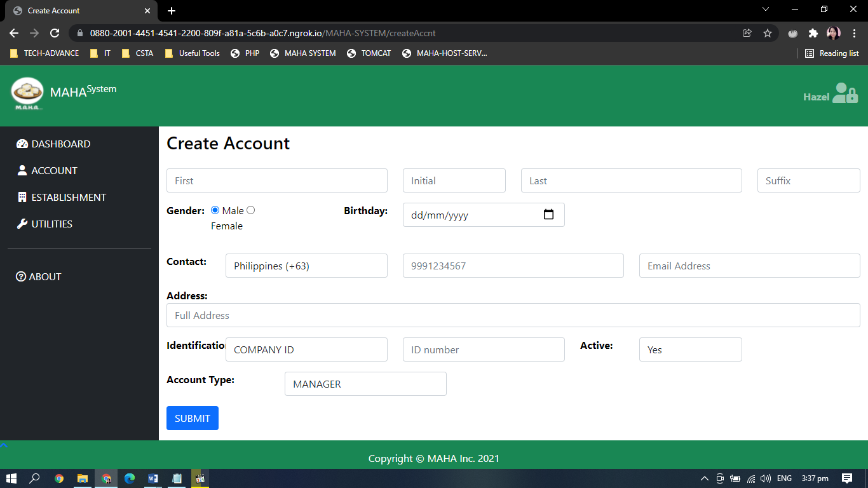Click the ENG language indicator
Screen dimensions: 868x488
(784, 478)
